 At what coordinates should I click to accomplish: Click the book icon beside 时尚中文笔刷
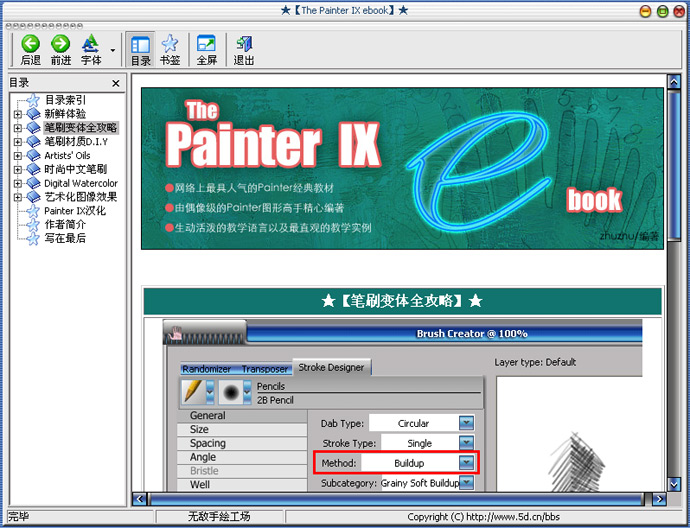(33, 169)
